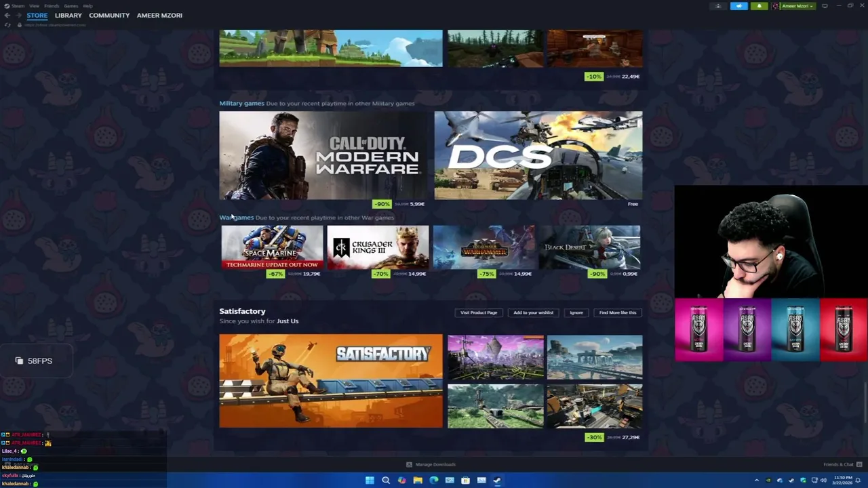Image resolution: width=868 pixels, height=488 pixels.
Task: Show hidden system tray icons
Action: pyautogui.click(x=757, y=481)
